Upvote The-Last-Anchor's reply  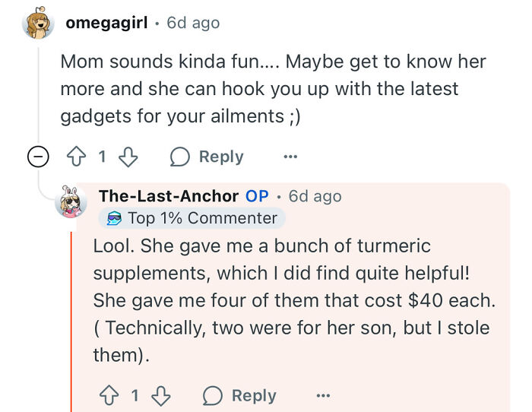click(x=109, y=396)
